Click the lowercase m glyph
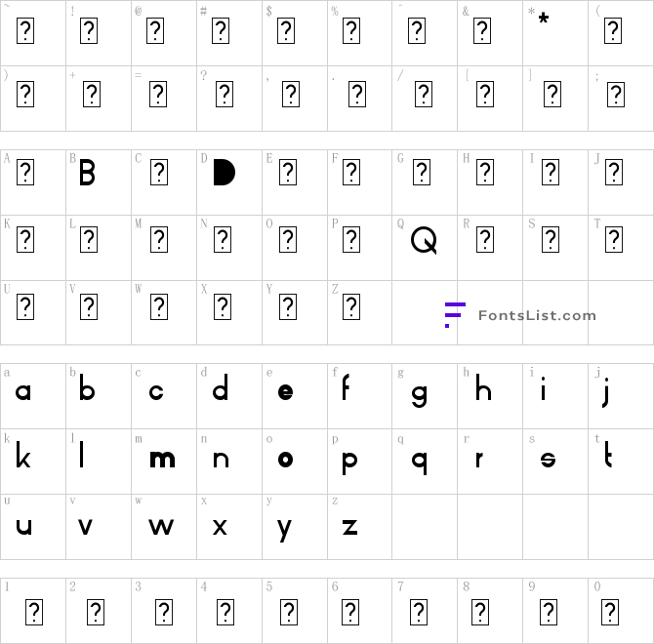This screenshot has width=654, height=644. pyautogui.click(x=161, y=459)
